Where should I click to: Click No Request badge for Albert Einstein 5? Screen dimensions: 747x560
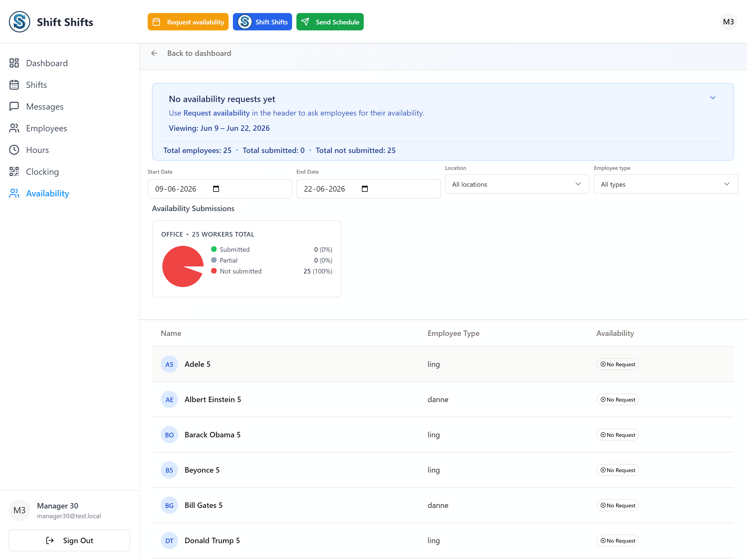(x=618, y=400)
